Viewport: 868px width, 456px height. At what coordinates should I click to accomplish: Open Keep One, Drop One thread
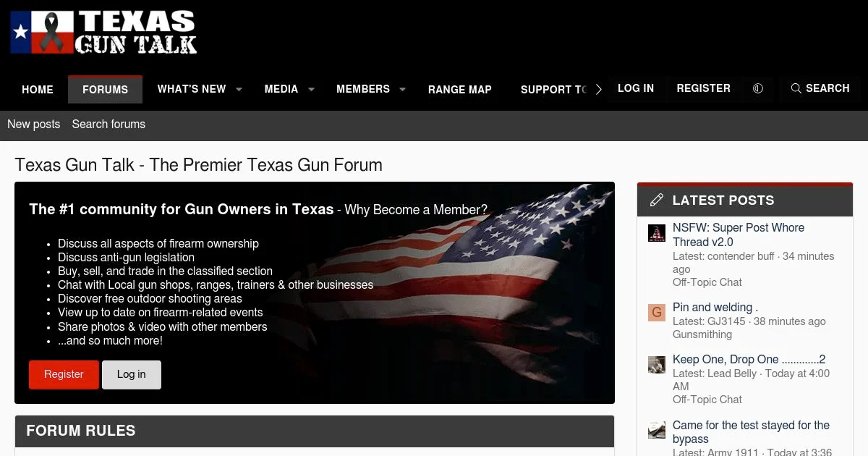(749, 360)
